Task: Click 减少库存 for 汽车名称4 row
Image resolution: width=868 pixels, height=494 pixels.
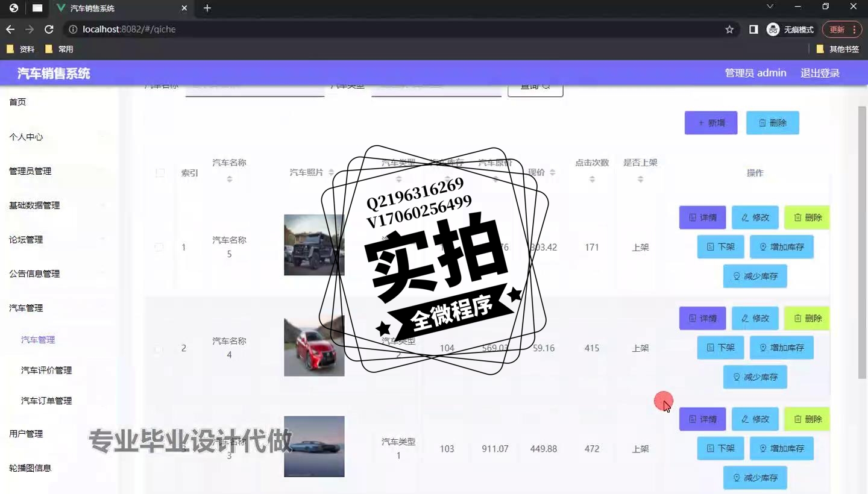Action: (x=755, y=377)
